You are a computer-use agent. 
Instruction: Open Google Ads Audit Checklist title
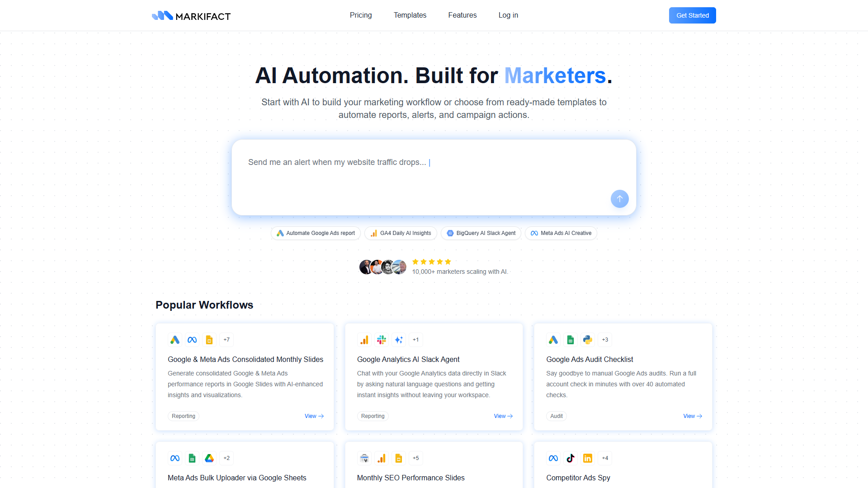coord(590,359)
